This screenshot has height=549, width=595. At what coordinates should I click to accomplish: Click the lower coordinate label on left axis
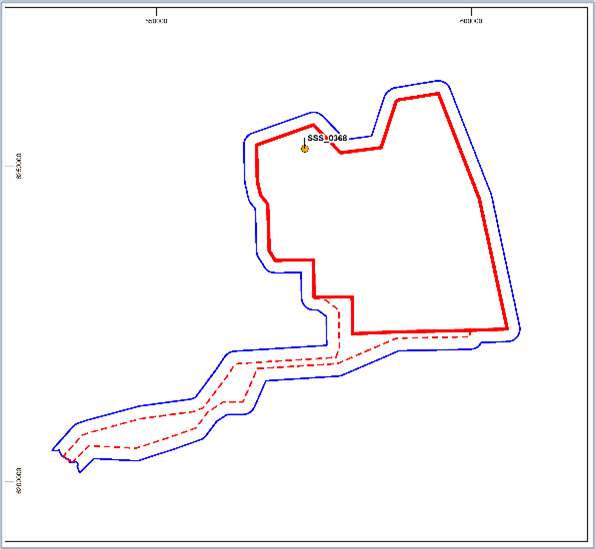click(19, 481)
